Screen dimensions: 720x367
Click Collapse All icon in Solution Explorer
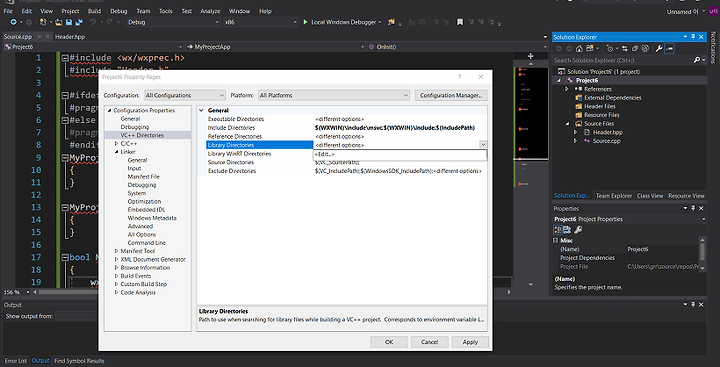tap(635, 49)
